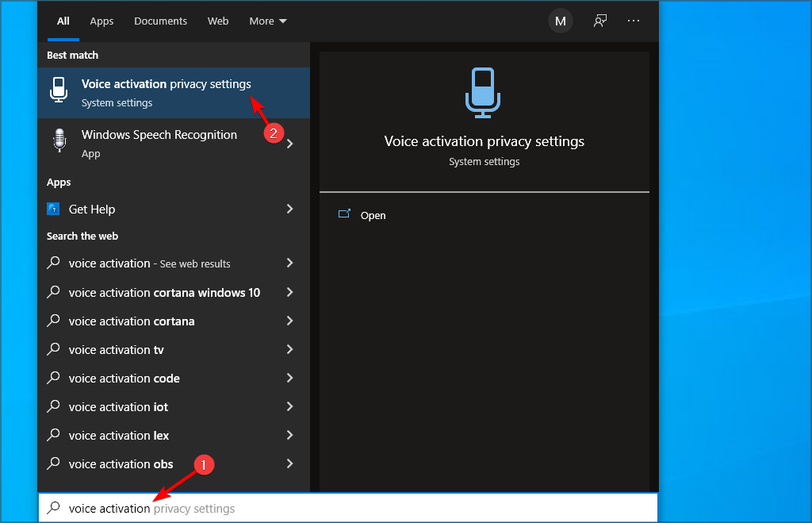Pick the 'voice activation tv' suggestion
Screen dimensions: 812x523
(174, 349)
